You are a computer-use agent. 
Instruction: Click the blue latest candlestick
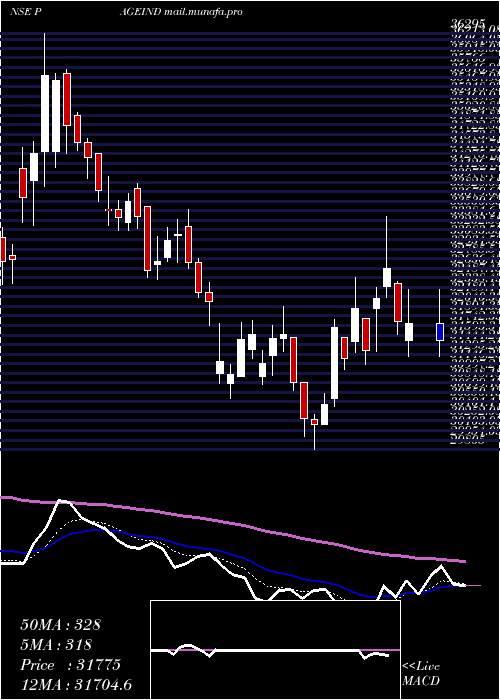440,332
